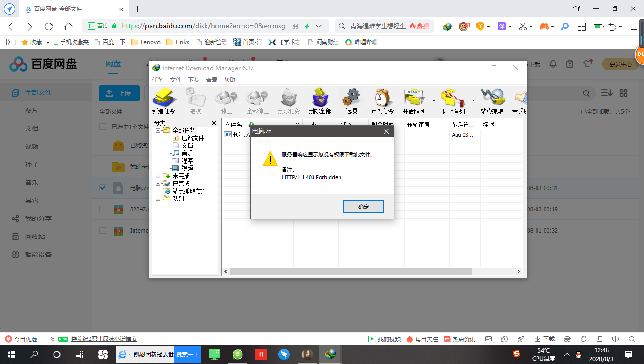
Task: Click the 上传 upload button
Action: point(119,93)
